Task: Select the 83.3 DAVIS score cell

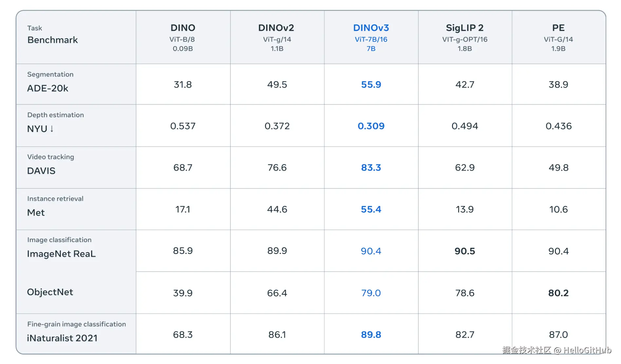Action: click(371, 168)
